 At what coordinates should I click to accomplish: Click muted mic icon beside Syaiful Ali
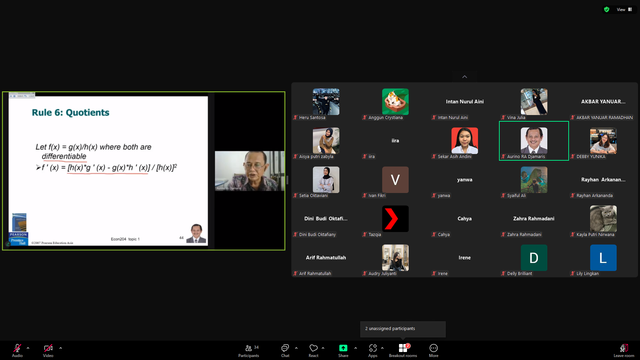tap(503, 196)
